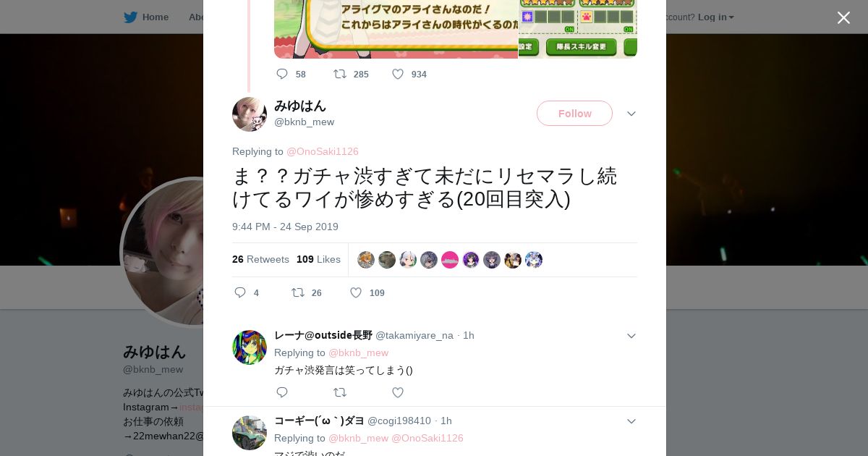Reply to the parent tweet with 58 replies
Screen dimensions: 868x456
[291, 74]
